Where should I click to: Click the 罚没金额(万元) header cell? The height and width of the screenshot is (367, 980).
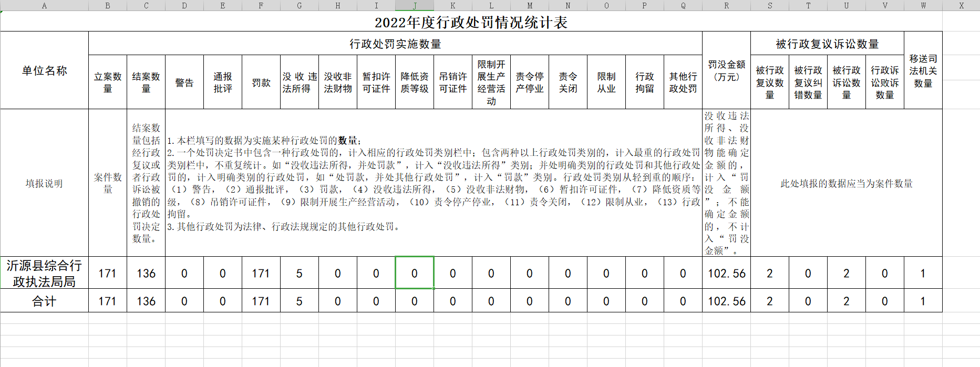726,70
